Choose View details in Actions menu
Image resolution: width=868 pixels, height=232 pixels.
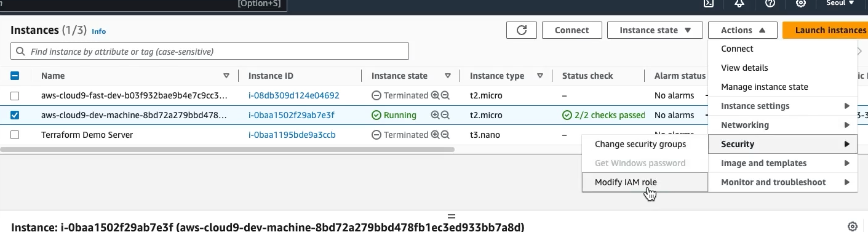(782, 68)
